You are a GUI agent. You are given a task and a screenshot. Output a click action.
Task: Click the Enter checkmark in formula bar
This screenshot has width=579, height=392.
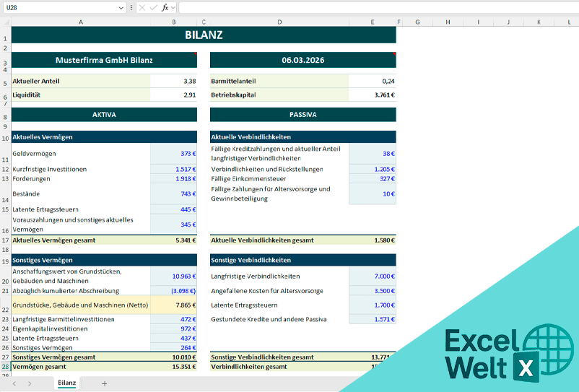tap(153, 7)
